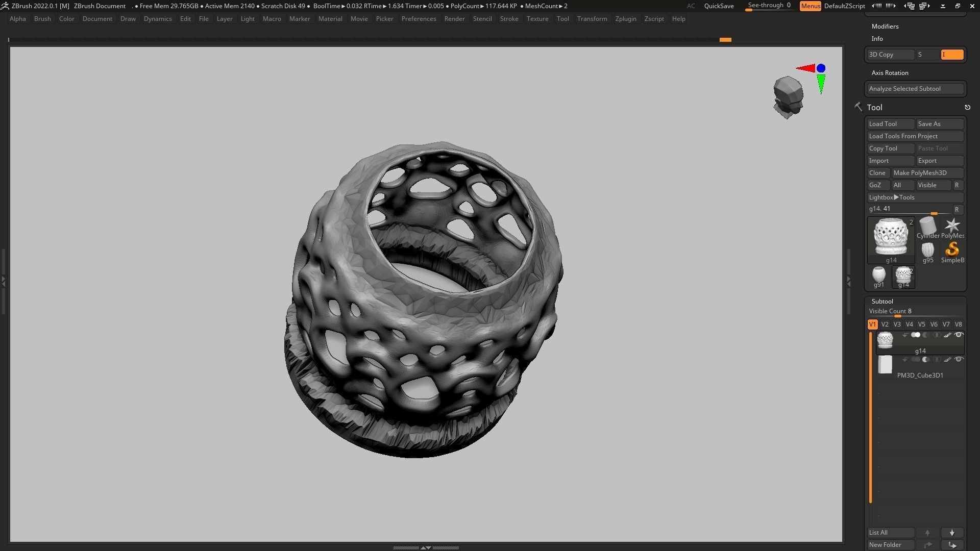This screenshot has height=551, width=980.
Task: Switch to V2 visibility set
Action: pyautogui.click(x=885, y=324)
